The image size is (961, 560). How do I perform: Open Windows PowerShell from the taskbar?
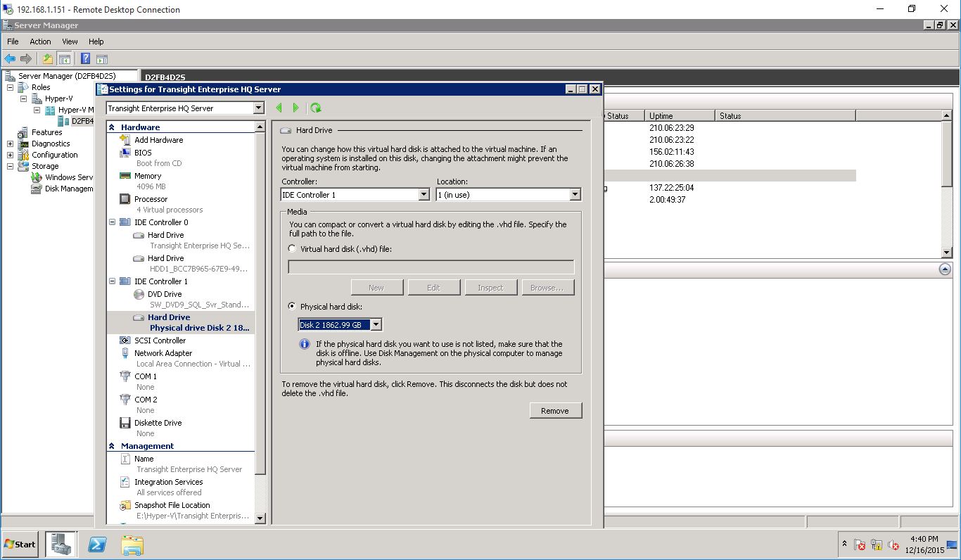[97, 545]
